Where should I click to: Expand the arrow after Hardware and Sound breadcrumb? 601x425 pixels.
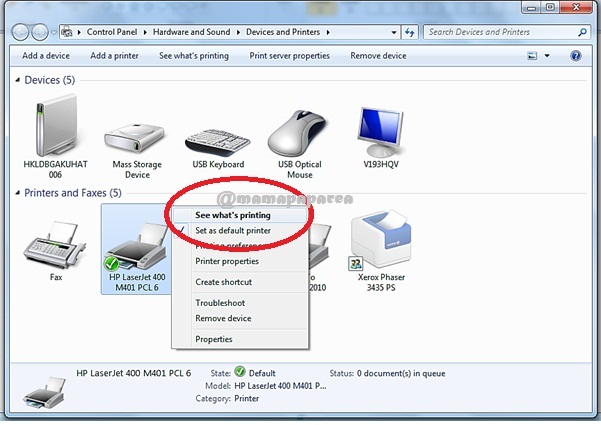point(238,32)
